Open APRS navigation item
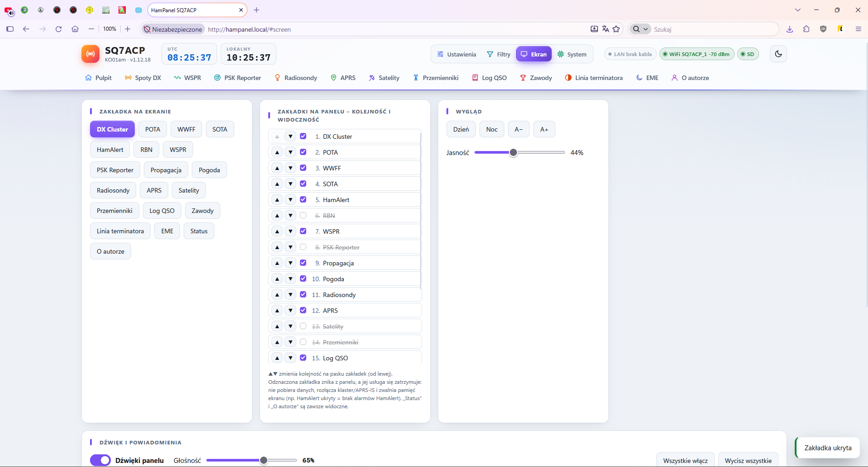This screenshot has width=868, height=467. click(343, 78)
